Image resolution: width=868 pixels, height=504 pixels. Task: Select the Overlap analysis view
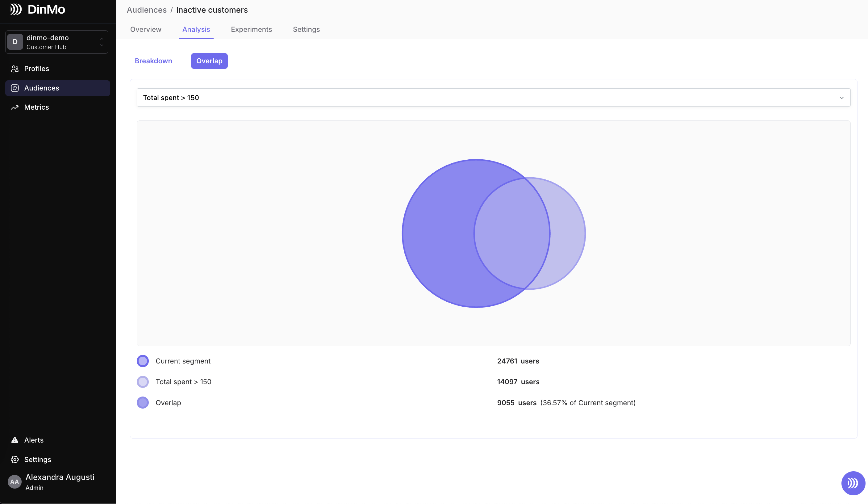(209, 61)
